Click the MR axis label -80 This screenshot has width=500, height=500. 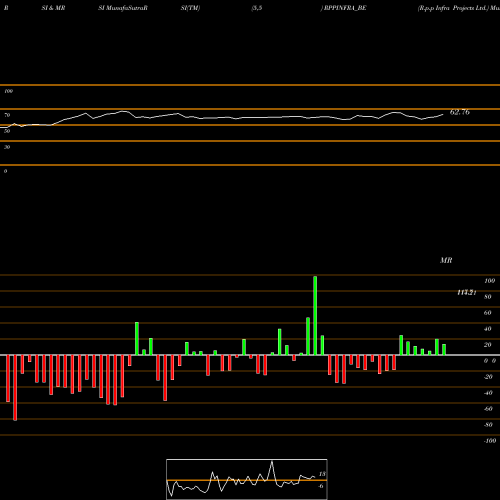488,425
